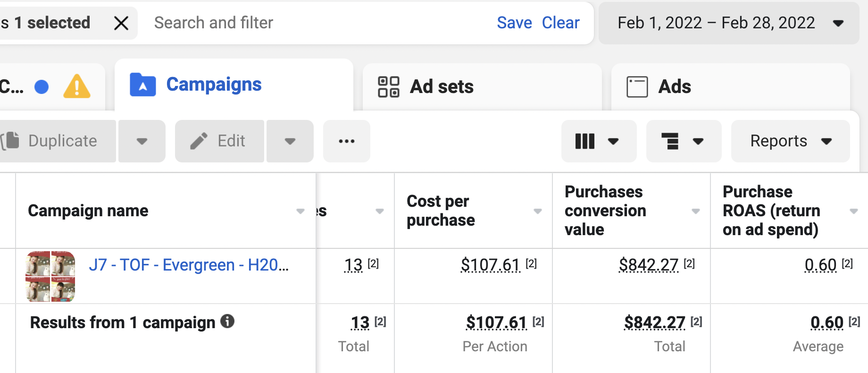Clear the search filters
The height and width of the screenshot is (373, 868).
(x=560, y=23)
